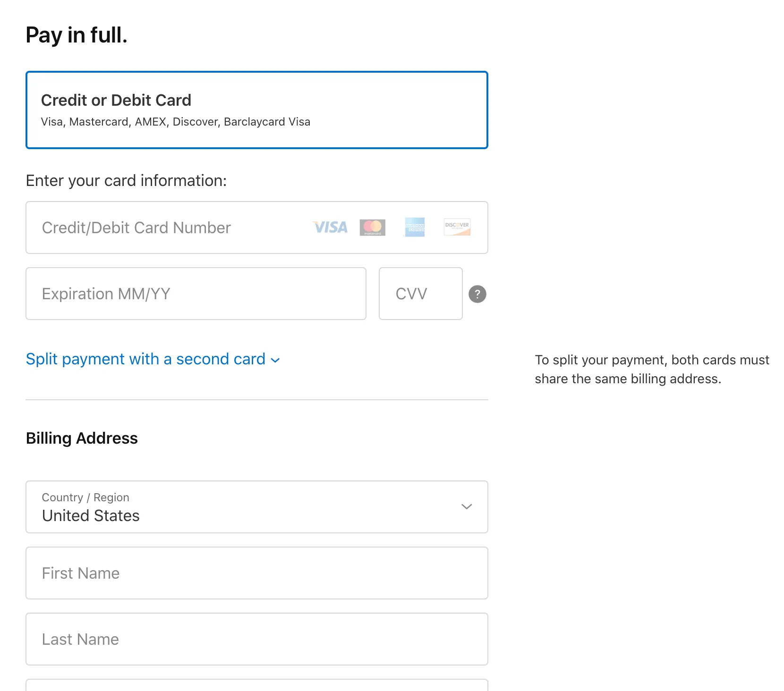Screen dimensions: 784x691
Task: Focus the Credit/Debit Card Number field
Action: (x=170, y=228)
